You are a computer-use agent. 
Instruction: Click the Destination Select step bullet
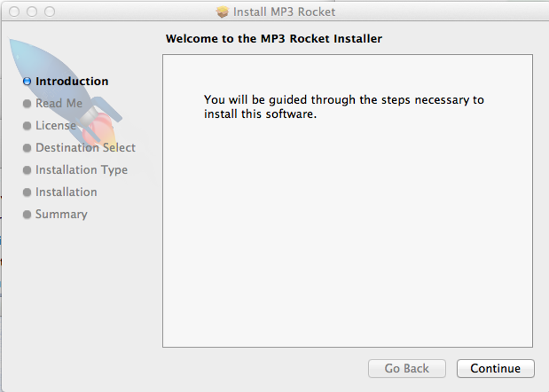pyautogui.click(x=27, y=148)
